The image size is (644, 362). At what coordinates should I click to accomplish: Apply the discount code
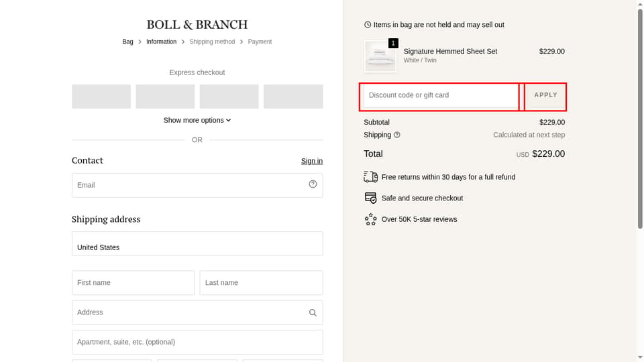545,95
